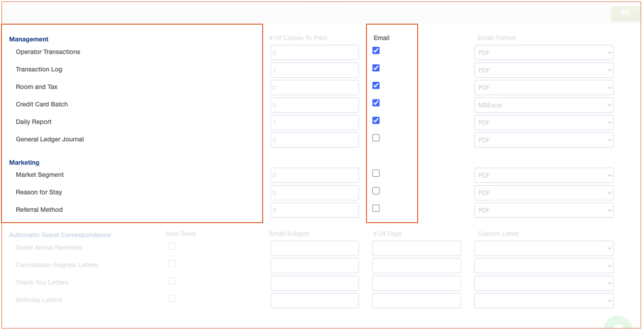Screen dimensions: 644x330
Task: Check Auto Send for Guest Arrival Reminder
Action: [172, 246]
